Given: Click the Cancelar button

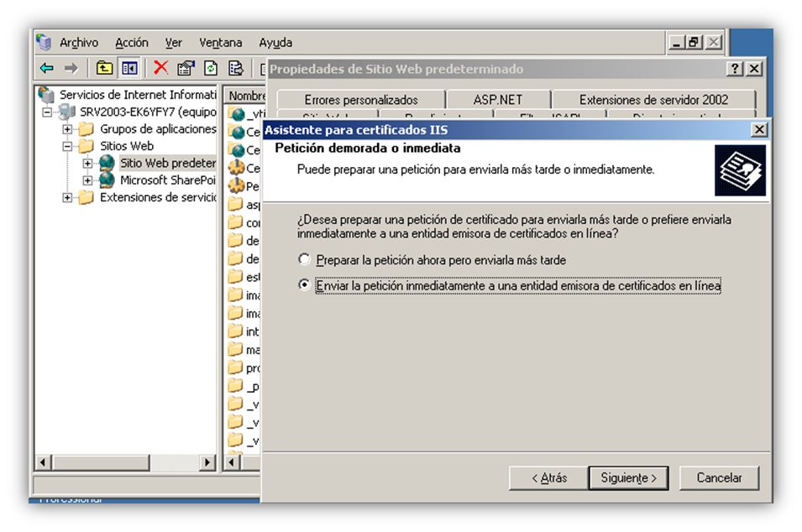Looking at the screenshot, I should 719,477.
